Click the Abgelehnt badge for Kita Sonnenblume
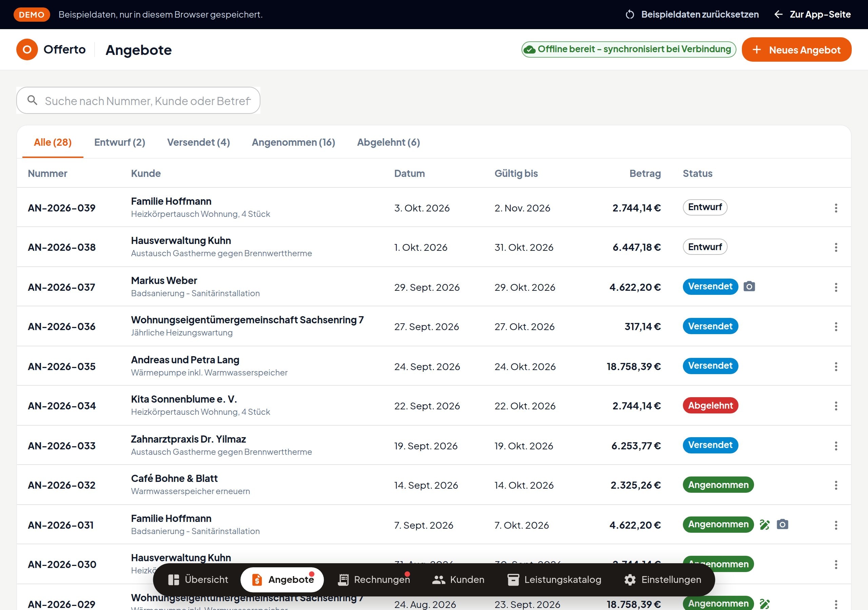 pos(710,406)
